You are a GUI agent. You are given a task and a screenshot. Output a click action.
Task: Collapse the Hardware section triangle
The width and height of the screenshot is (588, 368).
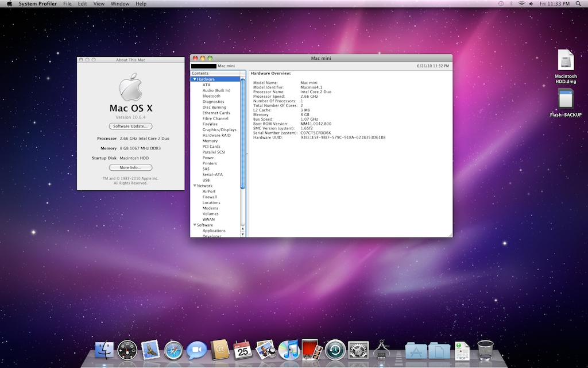tap(195, 79)
